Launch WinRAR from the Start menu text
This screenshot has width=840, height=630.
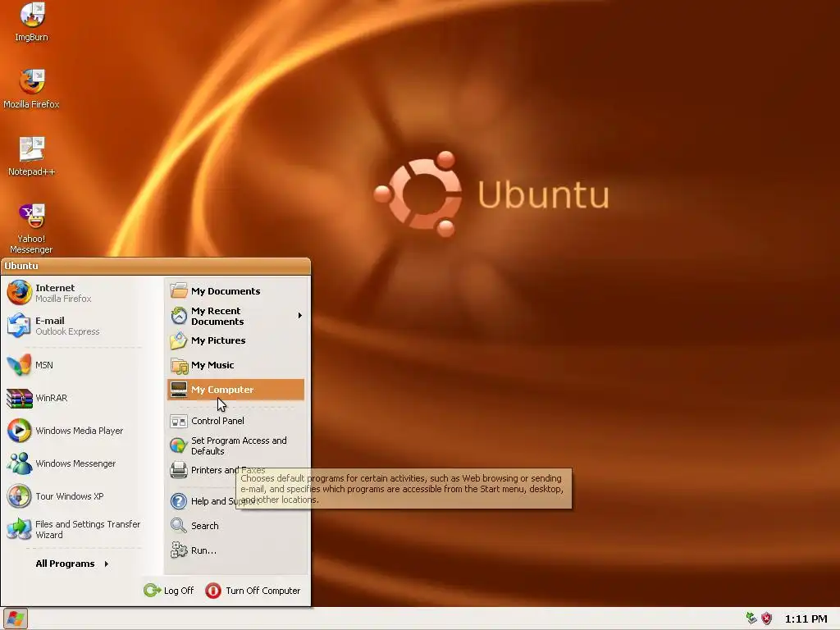pyautogui.click(x=52, y=398)
